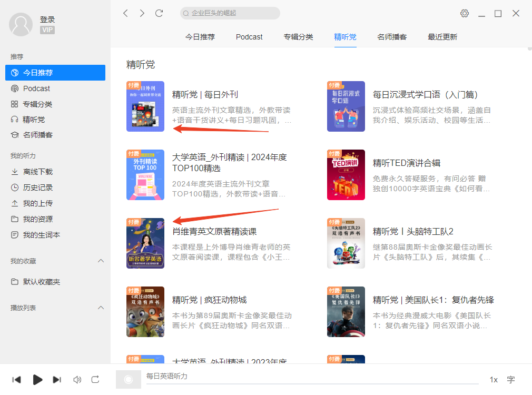Open 精听党 | 每日外刊 album title
This screenshot has width=532, height=395.
coord(205,95)
